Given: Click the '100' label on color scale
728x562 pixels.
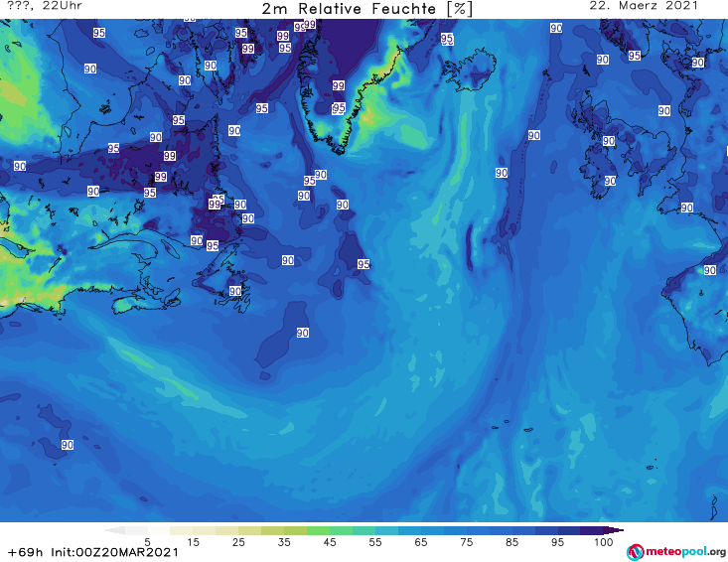Looking at the screenshot, I should 603,542.
